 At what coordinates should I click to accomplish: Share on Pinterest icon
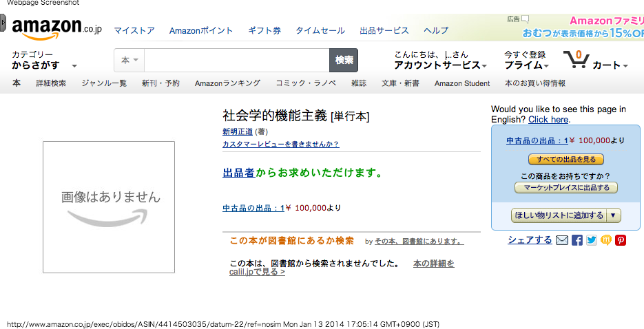click(x=620, y=240)
